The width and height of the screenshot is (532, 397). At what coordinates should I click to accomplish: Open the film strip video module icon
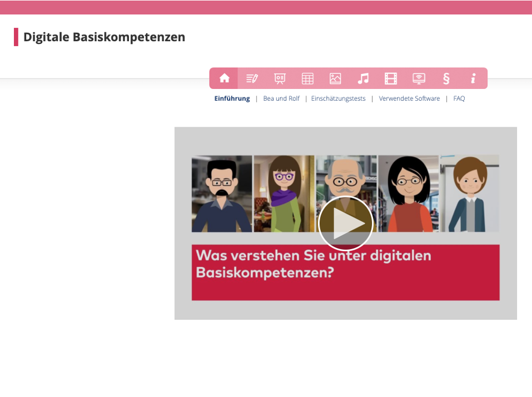tap(391, 78)
